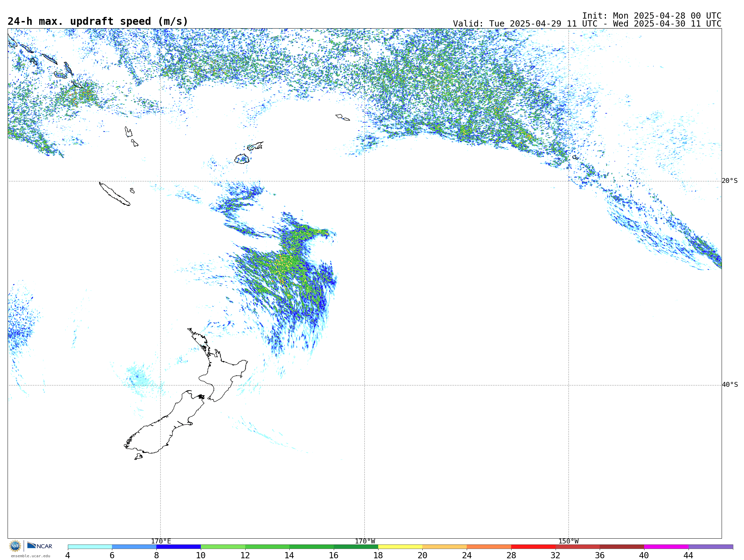Image resolution: width=744 pixels, height=560 pixels.
Task: Select the yellow 18-20 colorbar swatch
Action: (x=400, y=547)
